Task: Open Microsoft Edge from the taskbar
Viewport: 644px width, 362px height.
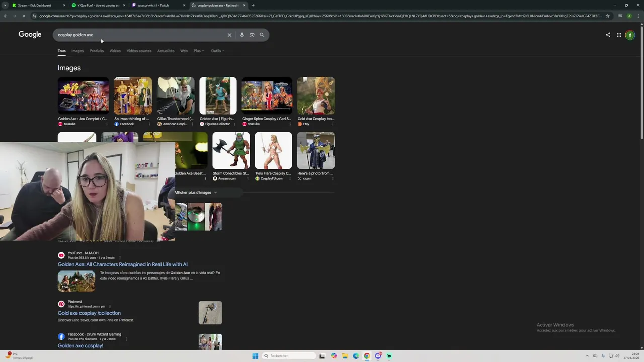Action: (356, 356)
